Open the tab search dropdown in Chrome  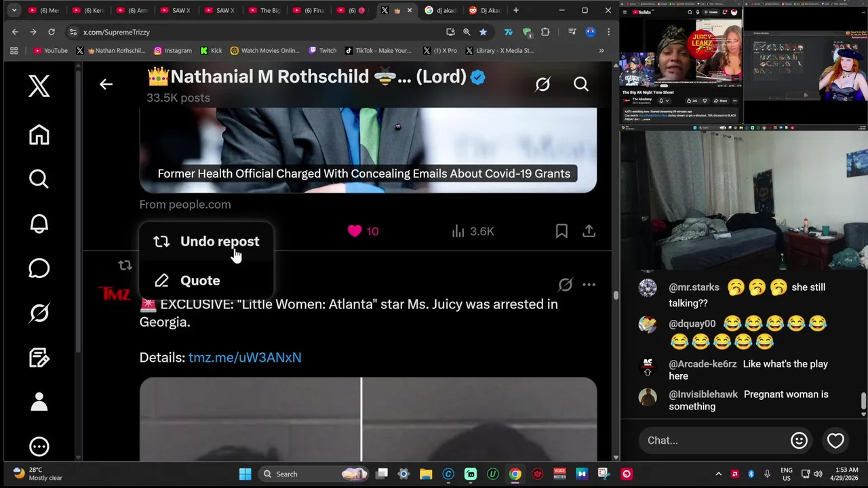14,10
